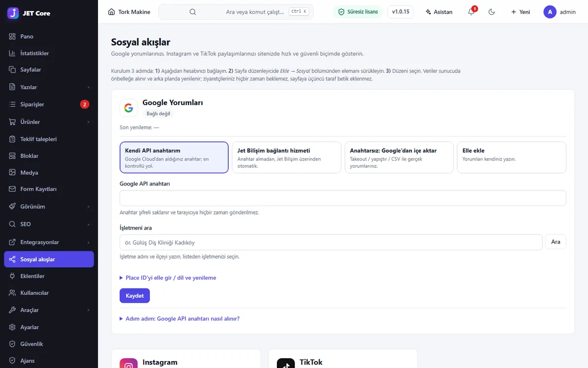588x368 pixels.
Task: Focus the İşletmeni ara field
Action: (x=331, y=242)
